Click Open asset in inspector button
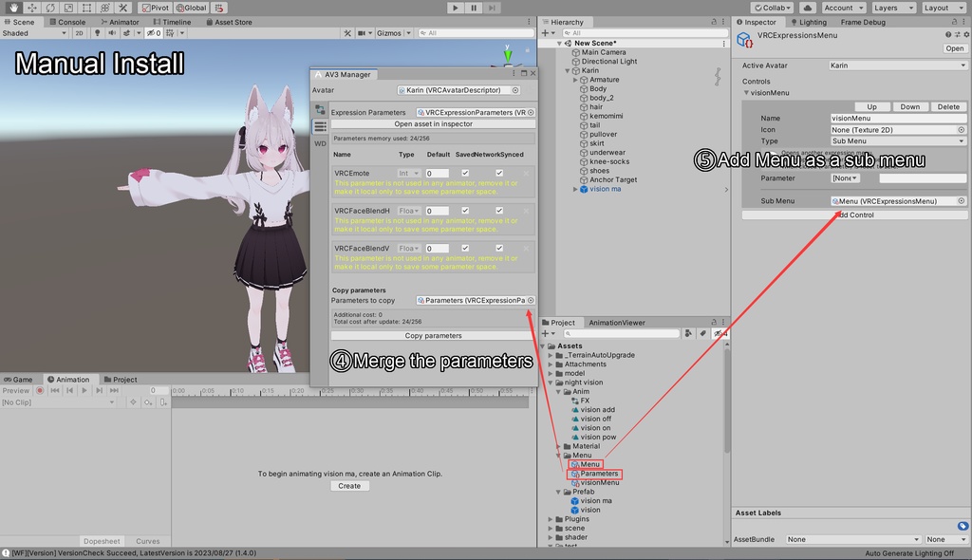The height and width of the screenshot is (560, 972). [433, 124]
